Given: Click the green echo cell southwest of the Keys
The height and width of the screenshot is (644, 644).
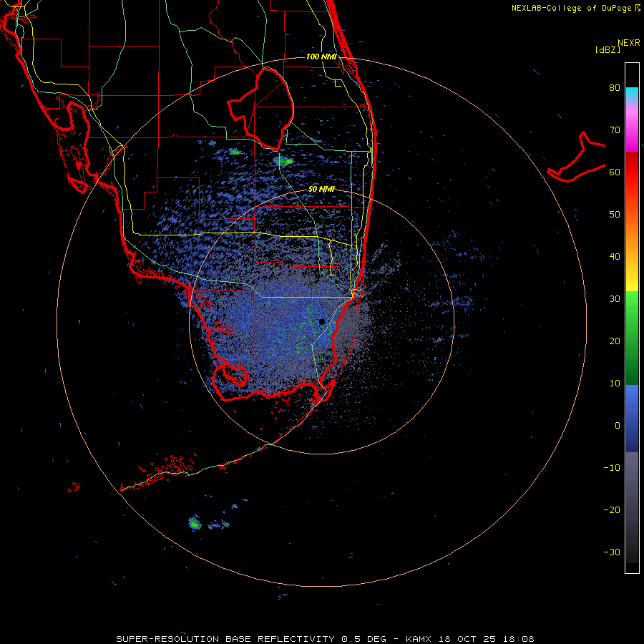Looking at the screenshot, I should pyautogui.click(x=195, y=523).
